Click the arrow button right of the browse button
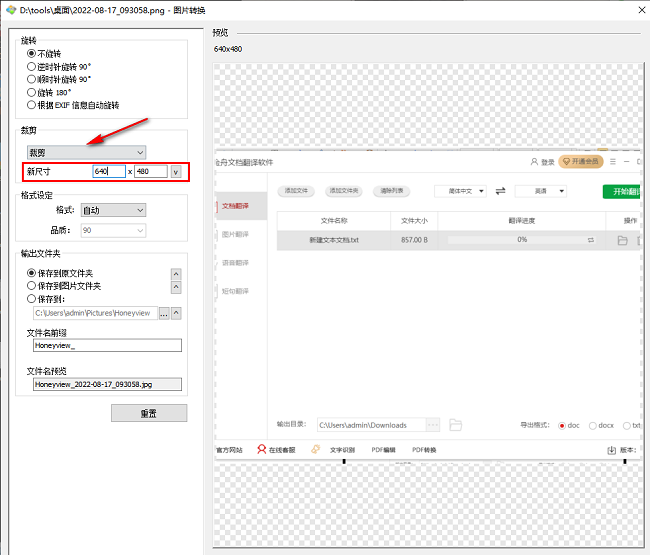The width and height of the screenshot is (650, 555). tap(177, 314)
